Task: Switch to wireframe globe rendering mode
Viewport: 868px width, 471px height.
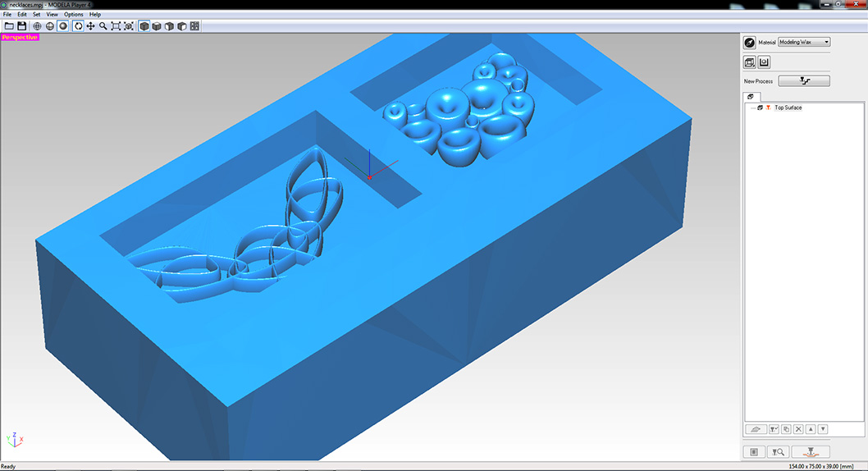Action: [x=37, y=26]
